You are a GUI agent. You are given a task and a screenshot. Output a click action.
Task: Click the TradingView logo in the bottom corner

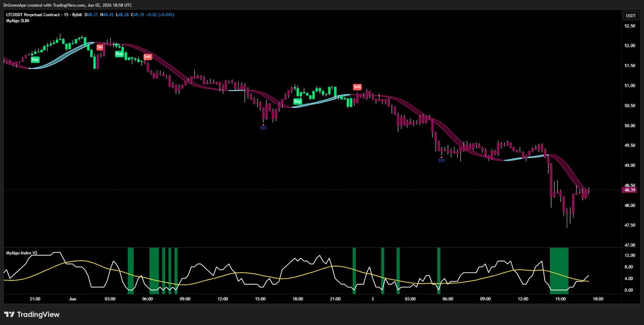click(x=32, y=314)
